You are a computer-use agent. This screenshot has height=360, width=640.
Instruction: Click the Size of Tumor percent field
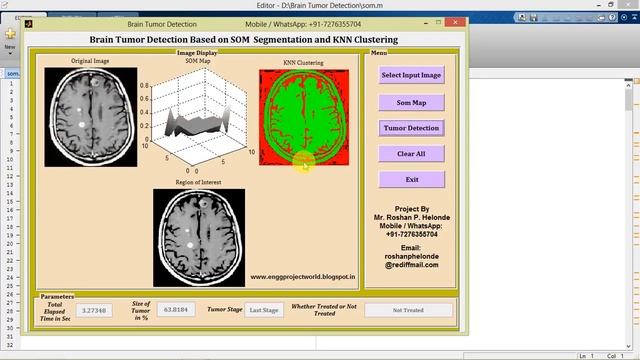(176, 310)
